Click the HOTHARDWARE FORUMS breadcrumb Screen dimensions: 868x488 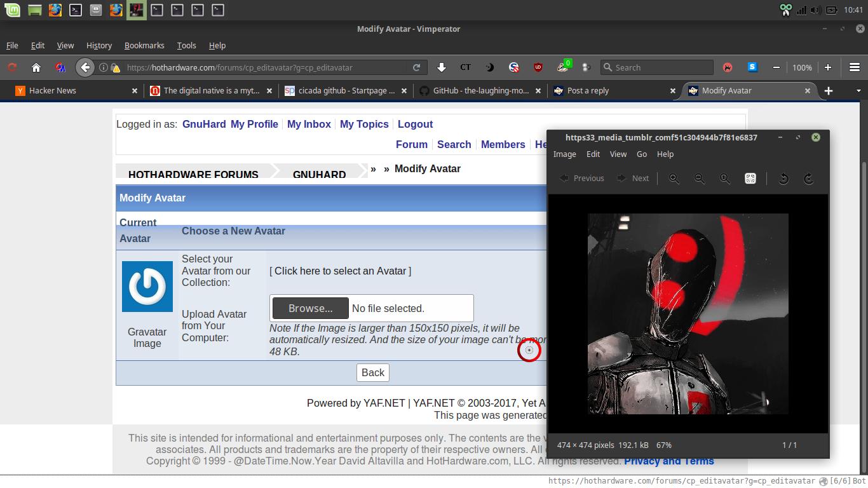pyautogui.click(x=193, y=174)
